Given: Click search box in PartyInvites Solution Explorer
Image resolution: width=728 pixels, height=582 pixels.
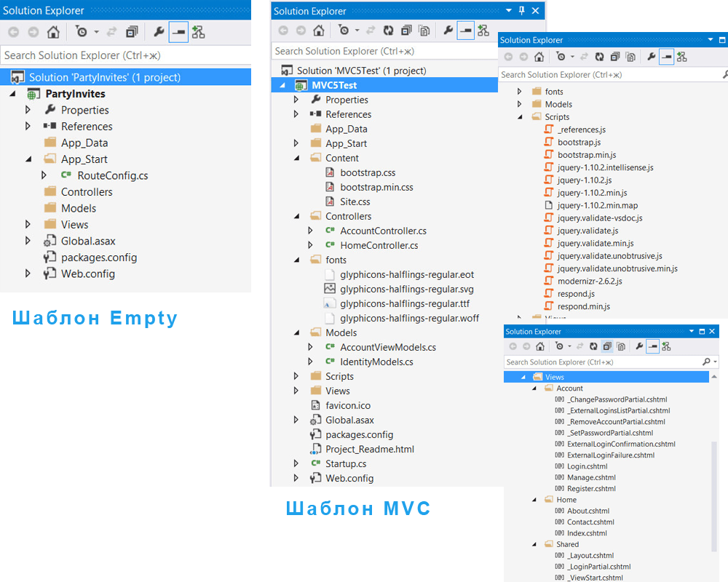Looking at the screenshot, I should [125, 55].
